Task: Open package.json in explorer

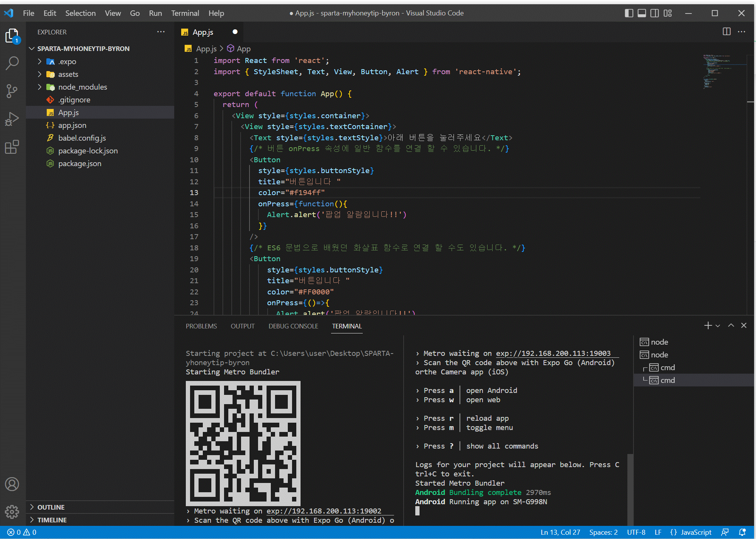Action: point(100,163)
